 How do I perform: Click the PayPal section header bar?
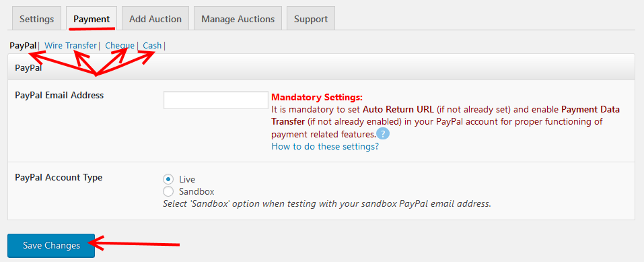tap(321, 67)
